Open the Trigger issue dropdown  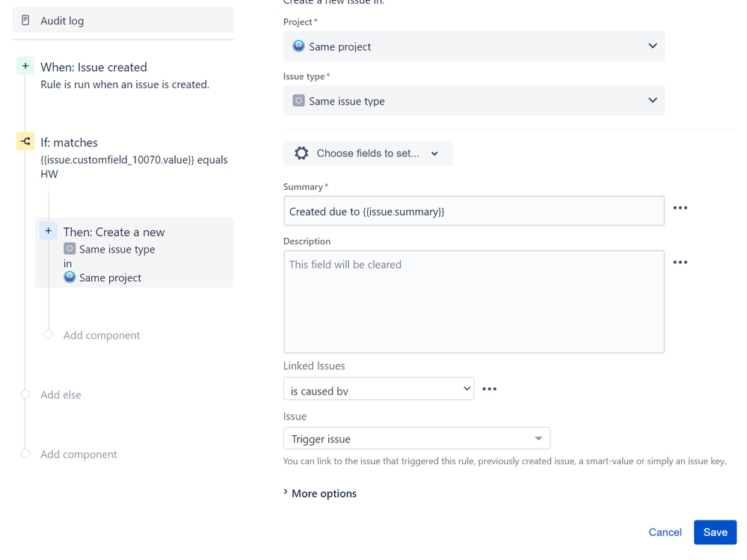[416, 439]
